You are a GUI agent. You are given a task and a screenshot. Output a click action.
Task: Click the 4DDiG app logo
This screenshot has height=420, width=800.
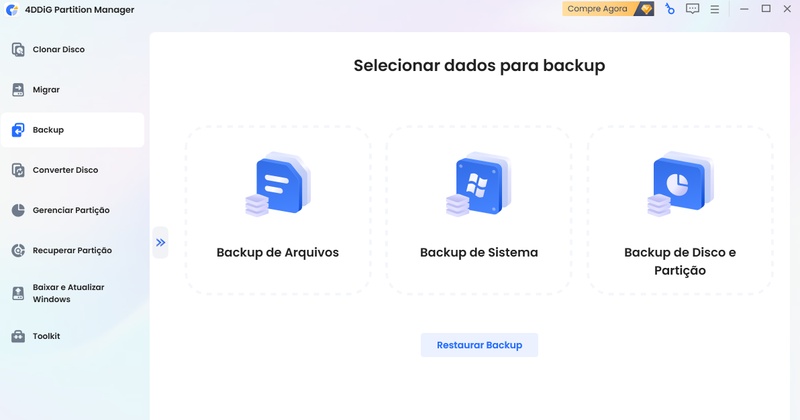[x=12, y=10]
